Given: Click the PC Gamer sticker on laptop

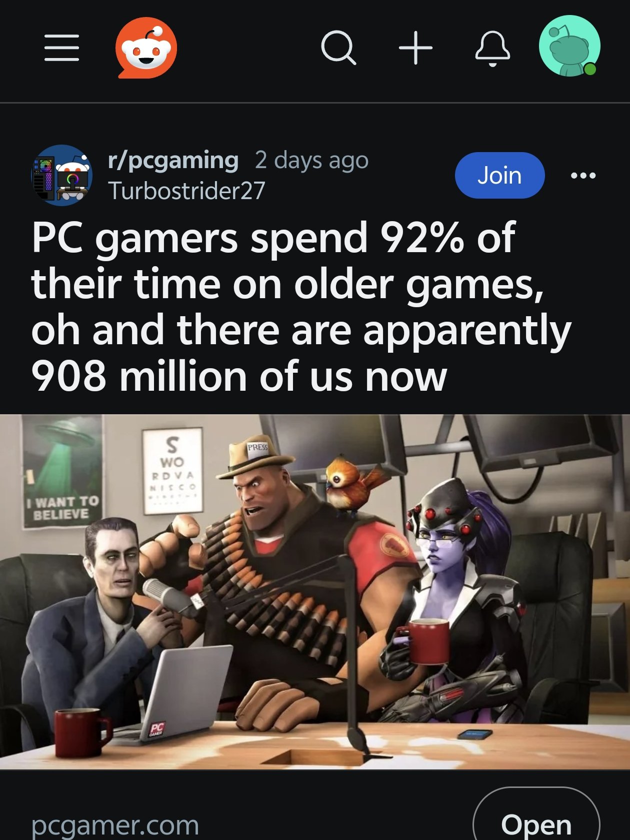Looking at the screenshot, I should click(x=156, y=729).
